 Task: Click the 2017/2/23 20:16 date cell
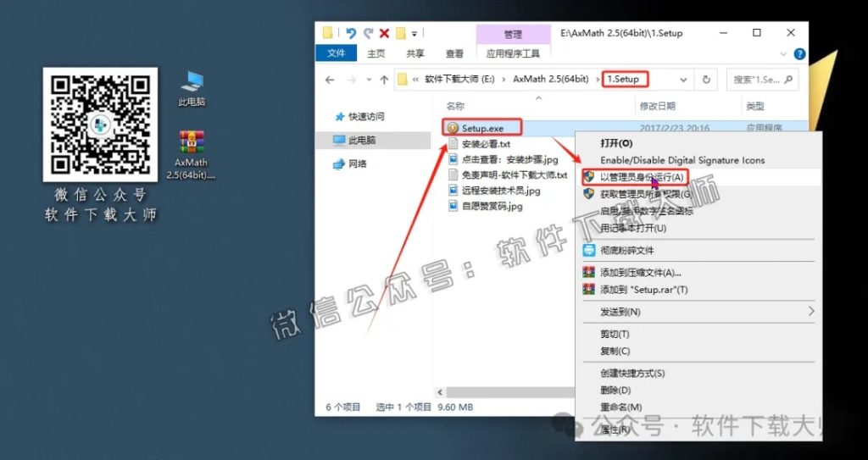674,128
